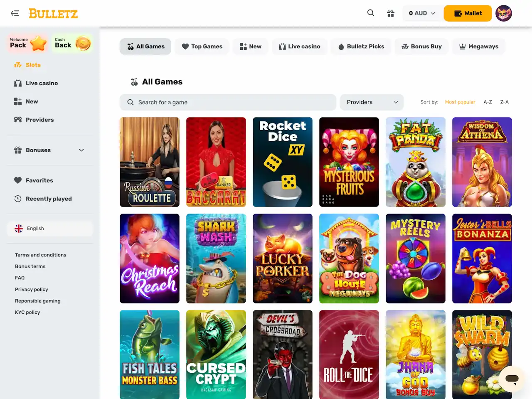Open the gift box rewards icon
The width and height of the screenshot is (532, 399).
click(391, 13)
